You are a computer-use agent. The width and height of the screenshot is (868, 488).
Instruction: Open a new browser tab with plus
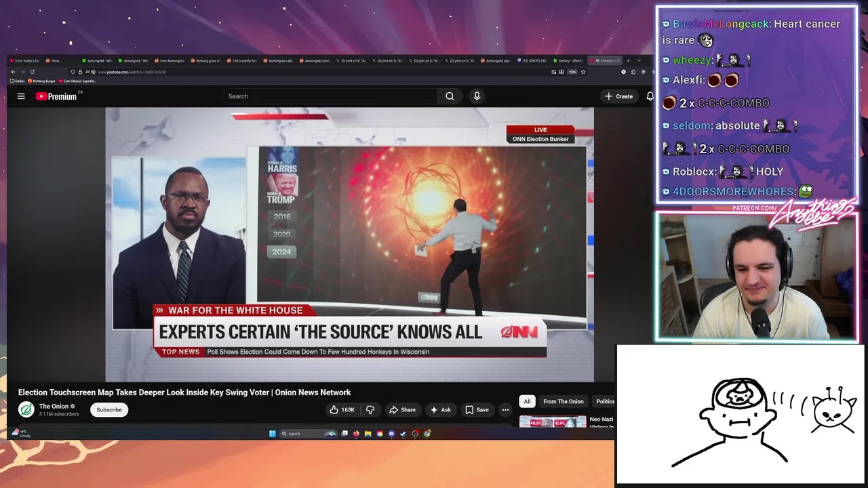(628, 61)
